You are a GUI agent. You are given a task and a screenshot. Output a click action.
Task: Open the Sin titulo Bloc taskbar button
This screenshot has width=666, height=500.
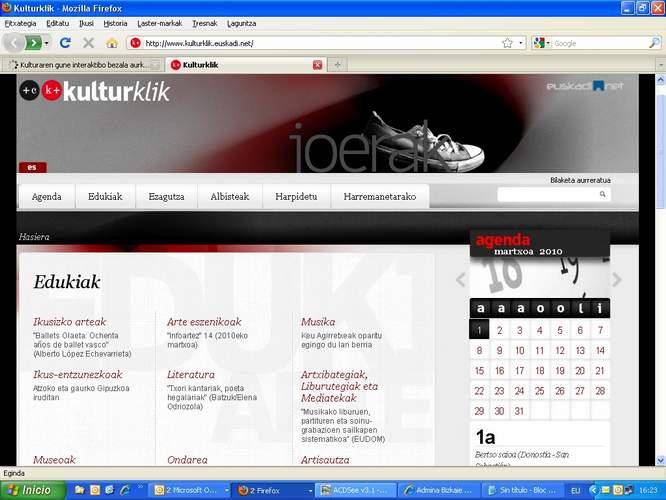point(523,490)
